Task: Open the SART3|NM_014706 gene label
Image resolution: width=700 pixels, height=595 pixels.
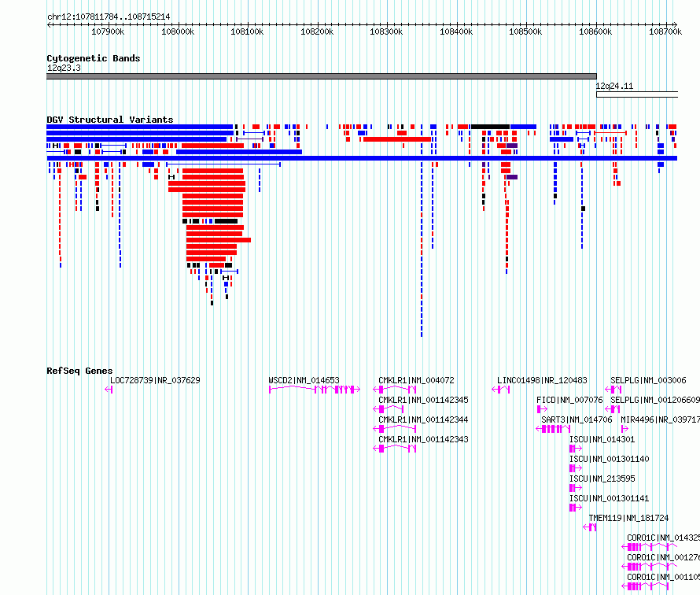Action: [x=577, y=419]
